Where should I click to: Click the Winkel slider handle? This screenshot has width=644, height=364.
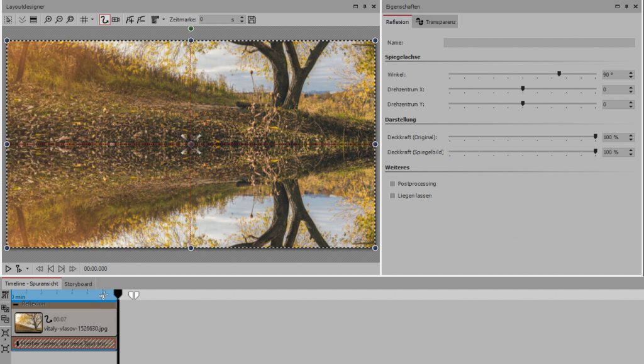tap(559, 74)
